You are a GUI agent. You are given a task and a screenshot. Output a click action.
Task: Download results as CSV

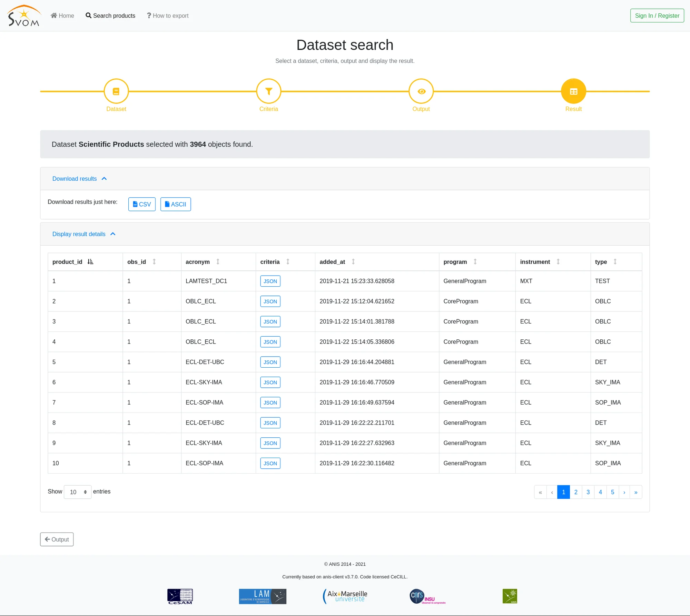pos(142,204)
